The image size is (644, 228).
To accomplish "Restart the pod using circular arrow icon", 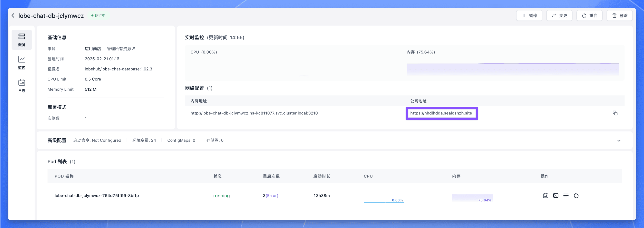I will pos(576,196).
